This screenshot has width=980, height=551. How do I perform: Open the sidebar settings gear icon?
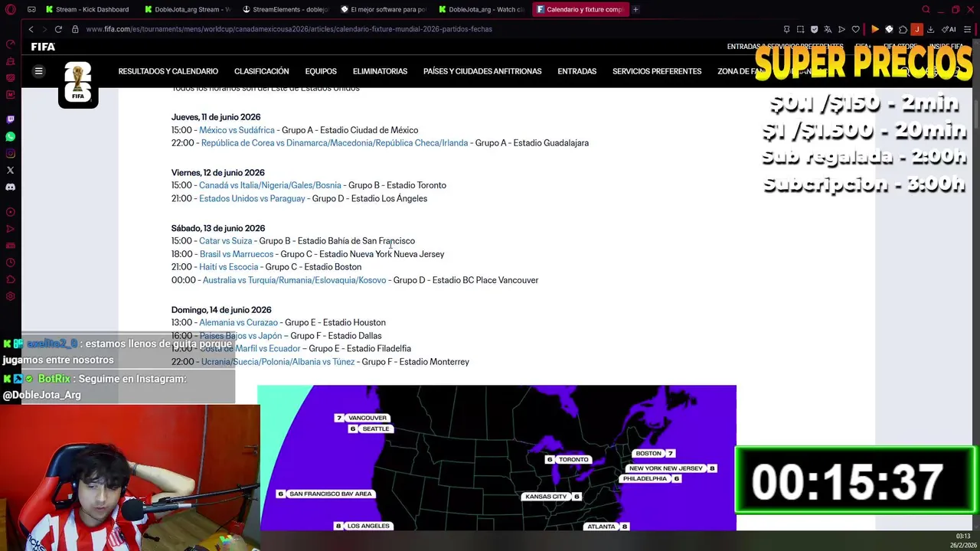click(x=10, y=296)
